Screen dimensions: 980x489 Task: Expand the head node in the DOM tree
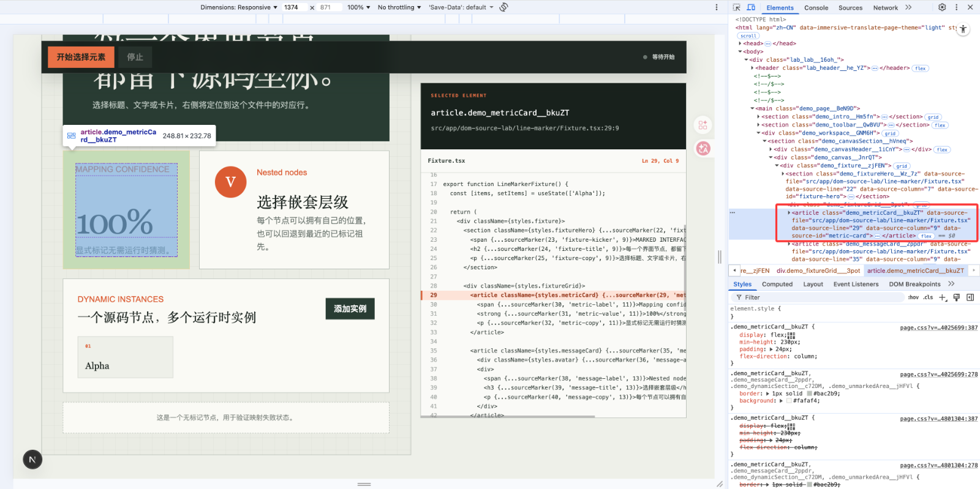tap(740, 43)
